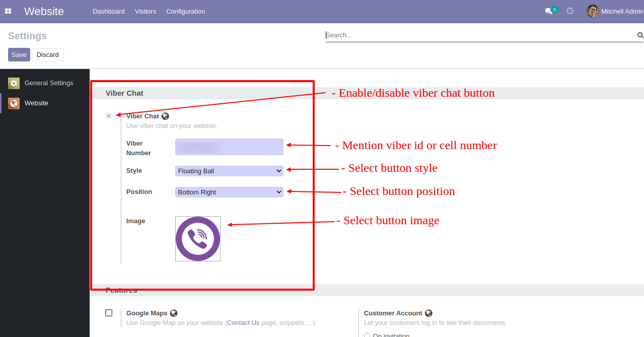
Task: Click the Viber Chat section header
Action: 124,93
